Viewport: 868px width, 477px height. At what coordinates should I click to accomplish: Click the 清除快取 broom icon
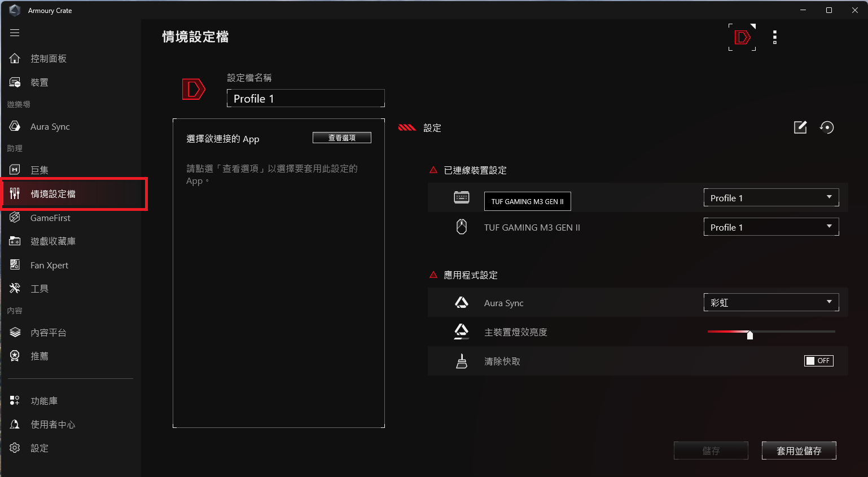pos(462,361)
